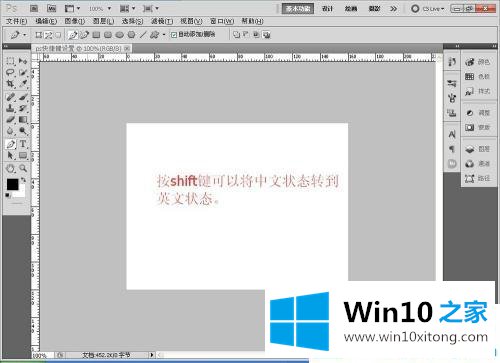Expand more workspaces chevron
This screenshot has height=363, width=500.
click(x=393, y=9)
